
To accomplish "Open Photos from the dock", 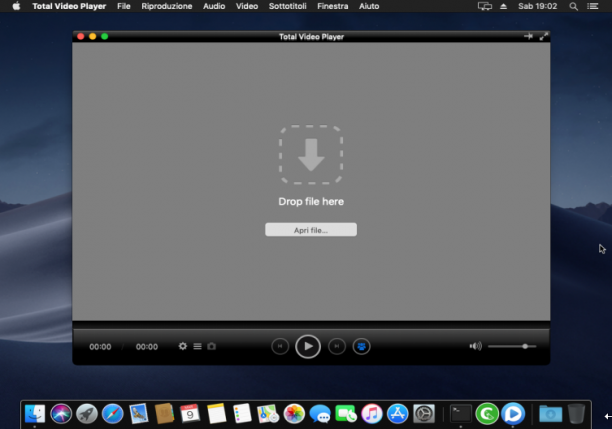I will (294, 414).
